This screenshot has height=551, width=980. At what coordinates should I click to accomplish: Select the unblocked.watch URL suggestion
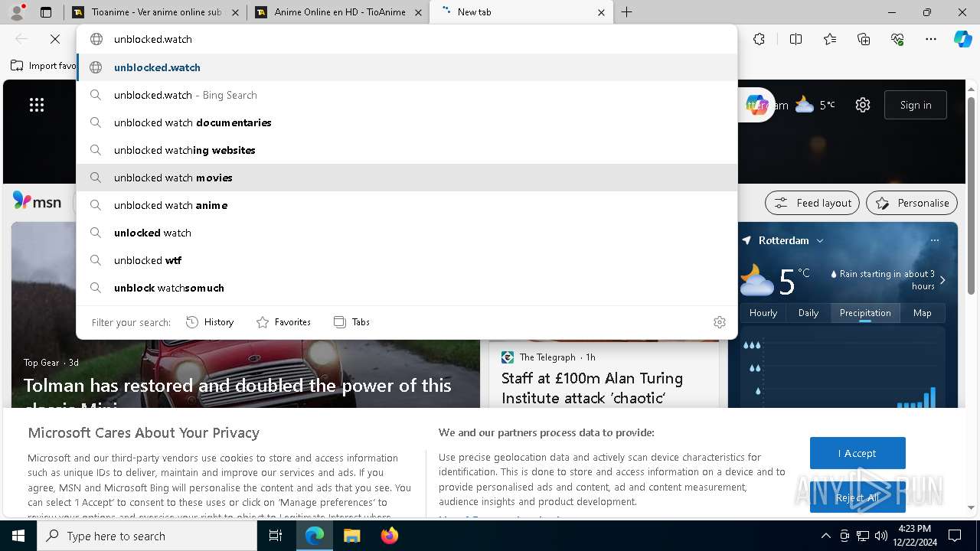(x=407, y=67)
